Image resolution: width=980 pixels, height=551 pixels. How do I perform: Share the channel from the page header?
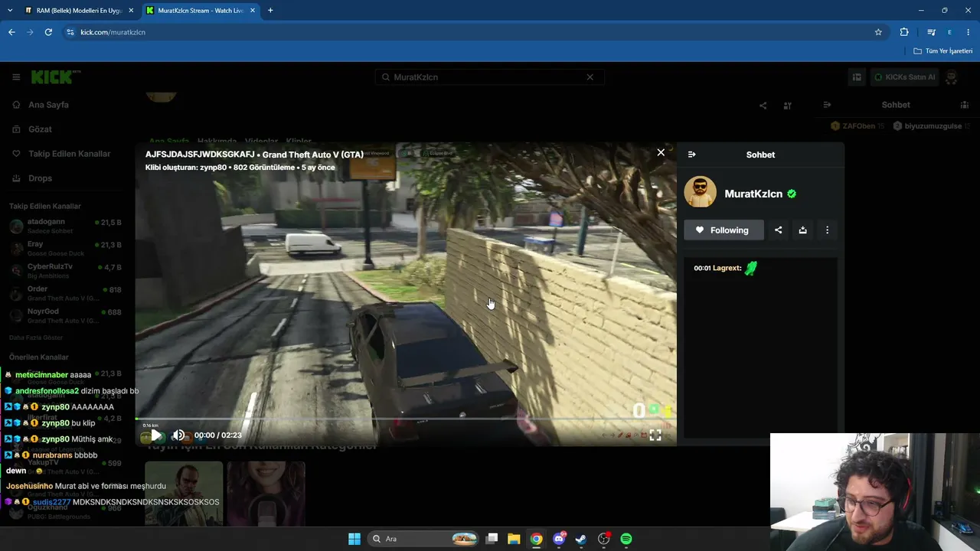[x=763, y=106]
